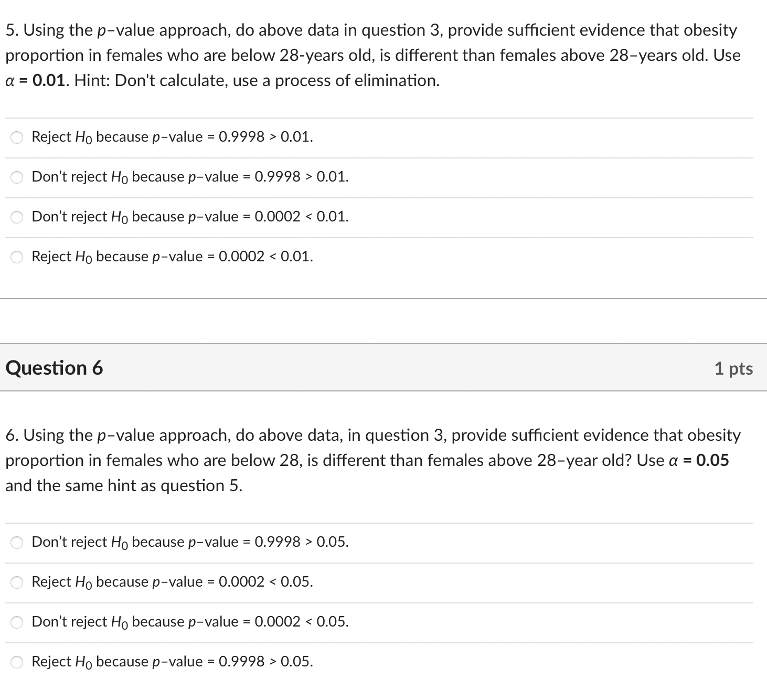Click the '1 pts' label

pyautogui.click(x=733, y=368)
